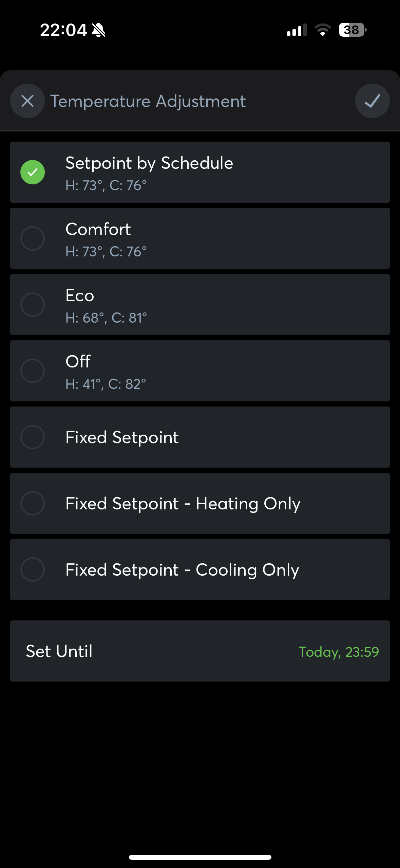
Task: Tap the silent mode bell icon
Action: (98, 30)
